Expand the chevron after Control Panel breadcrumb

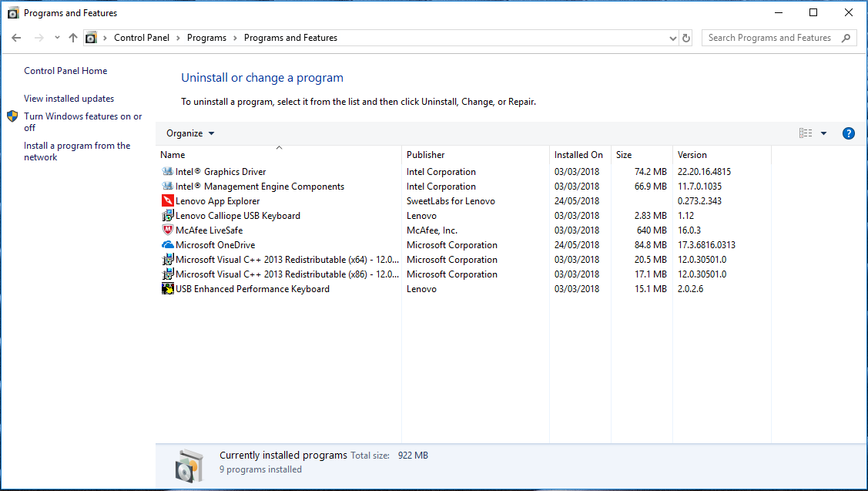[x=178, y=38]
